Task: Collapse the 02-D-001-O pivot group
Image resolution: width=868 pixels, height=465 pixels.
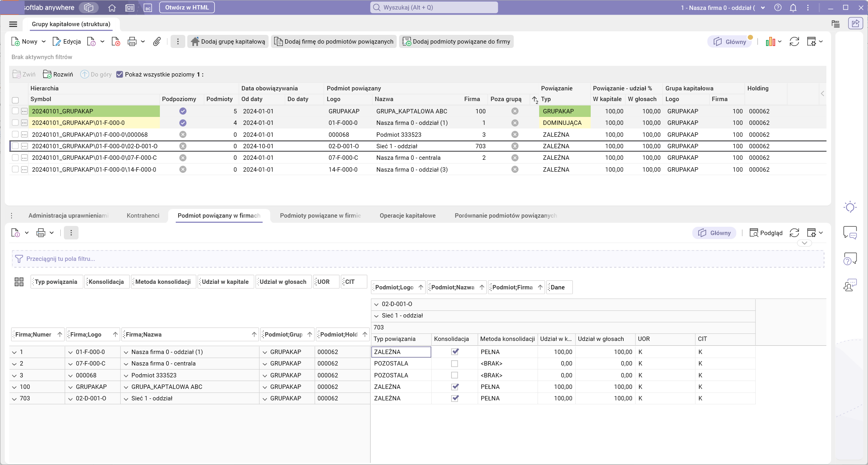Action: click(x=376, y=304)
